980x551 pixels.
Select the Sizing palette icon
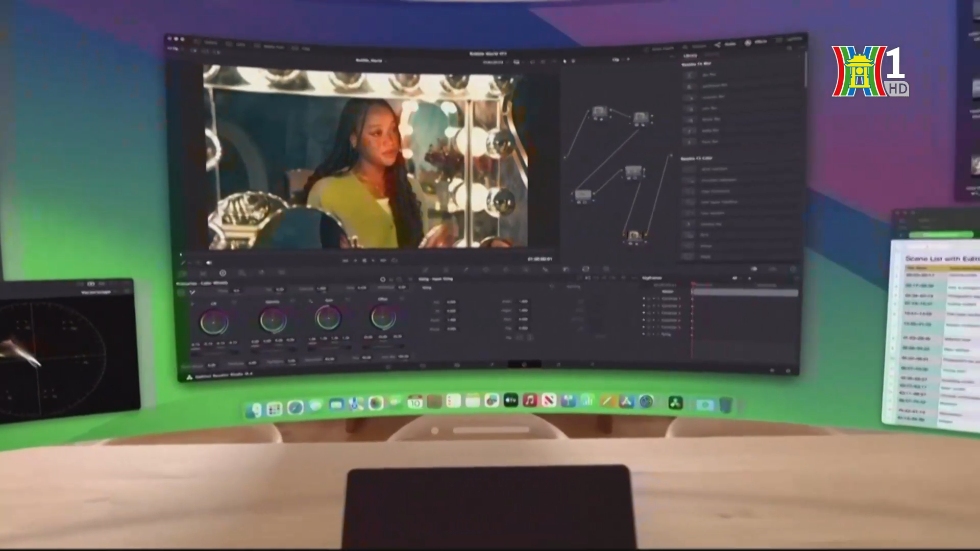coord(585,269)
